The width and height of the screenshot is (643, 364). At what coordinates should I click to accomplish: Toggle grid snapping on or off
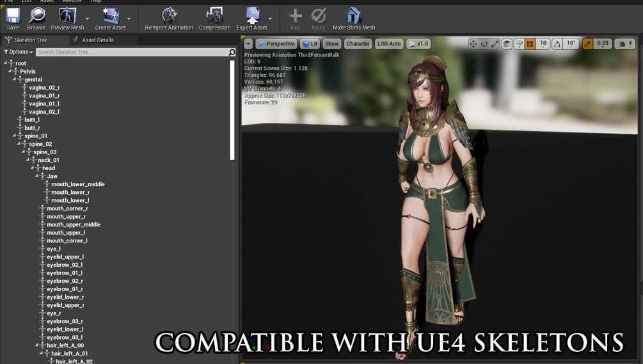click(x=530, y=44)
